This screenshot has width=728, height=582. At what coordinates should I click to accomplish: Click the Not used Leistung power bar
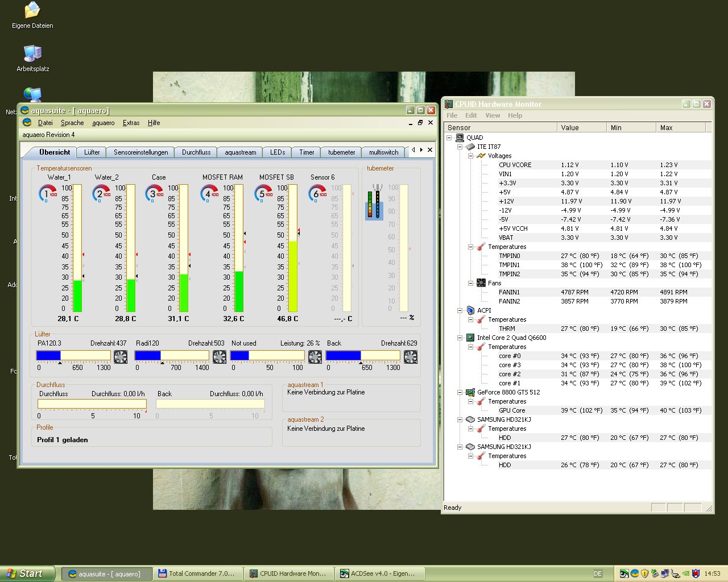[x=267, y=355]
